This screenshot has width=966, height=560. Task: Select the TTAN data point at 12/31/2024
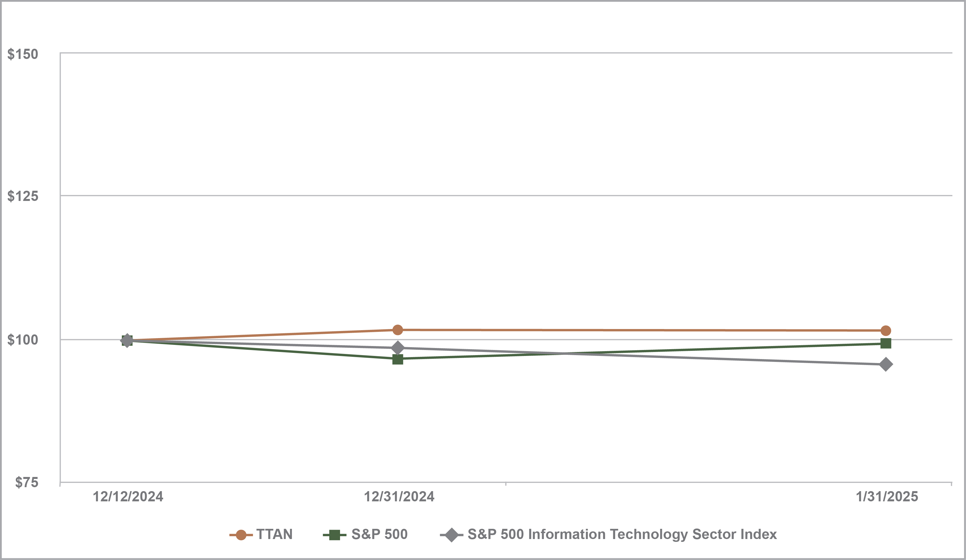(398, 330)
